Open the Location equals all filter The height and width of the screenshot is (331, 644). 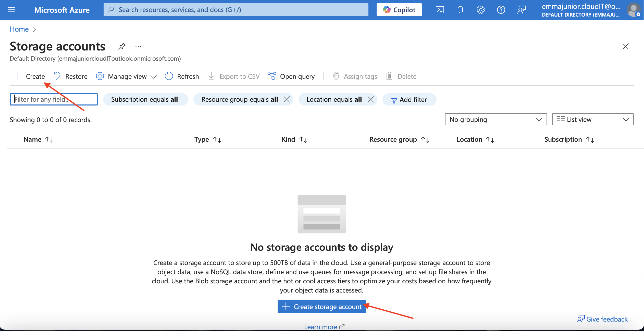(334, 99)
